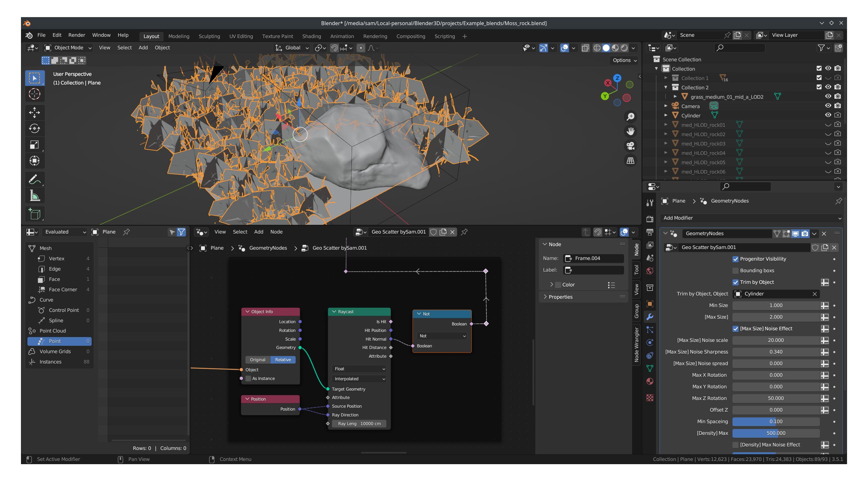
Task: Enable wireframe viewport shading
Action: click(x=597, y=48)
